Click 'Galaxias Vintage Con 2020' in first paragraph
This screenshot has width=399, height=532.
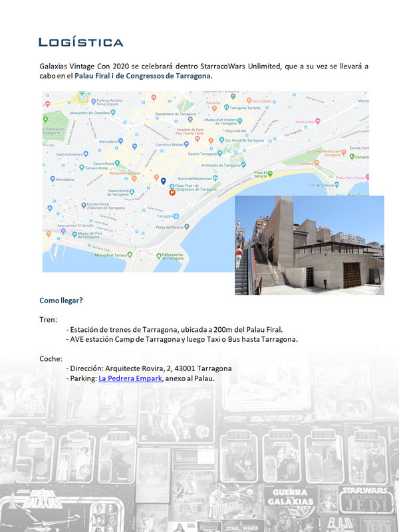[84, 66]
